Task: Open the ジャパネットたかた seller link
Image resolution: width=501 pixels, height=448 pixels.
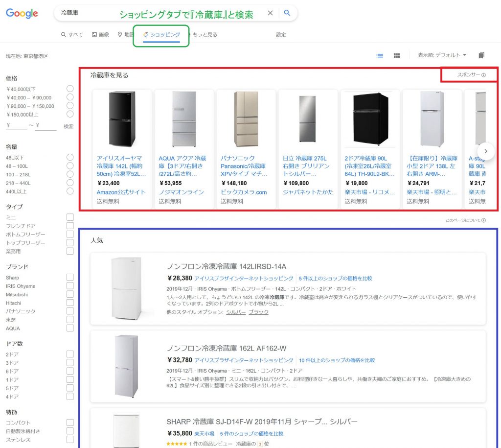Action: [308, 192]
